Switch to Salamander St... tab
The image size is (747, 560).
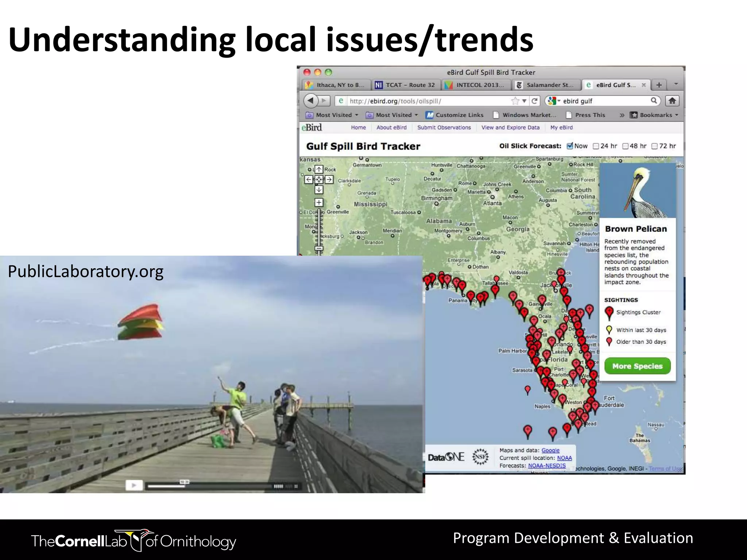tap(546, 85)
